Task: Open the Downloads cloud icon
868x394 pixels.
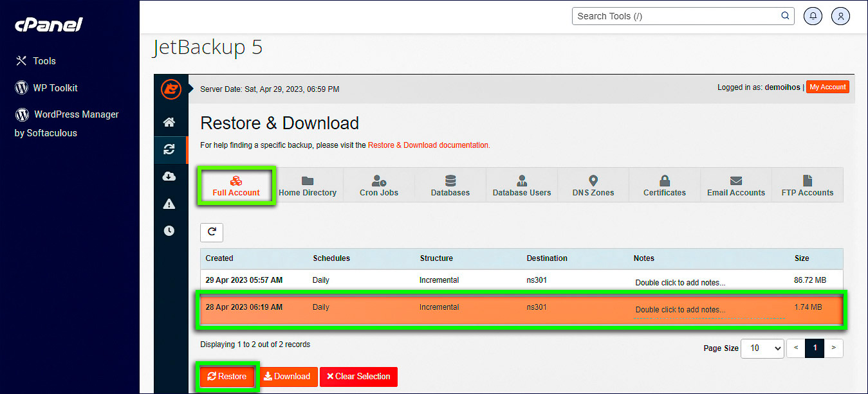Action: click(169, 176)
